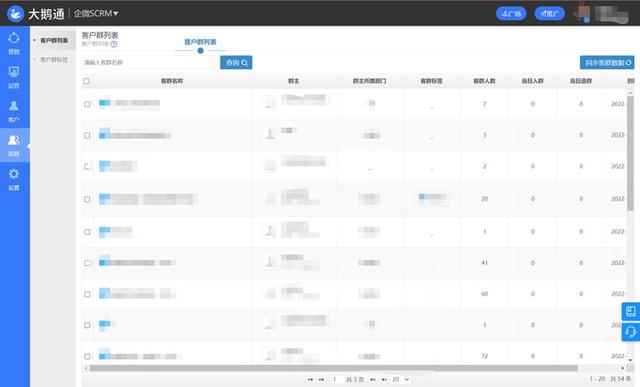Open the 营销 section in left sidebar
640x387 pixels.
click(14, 43)
